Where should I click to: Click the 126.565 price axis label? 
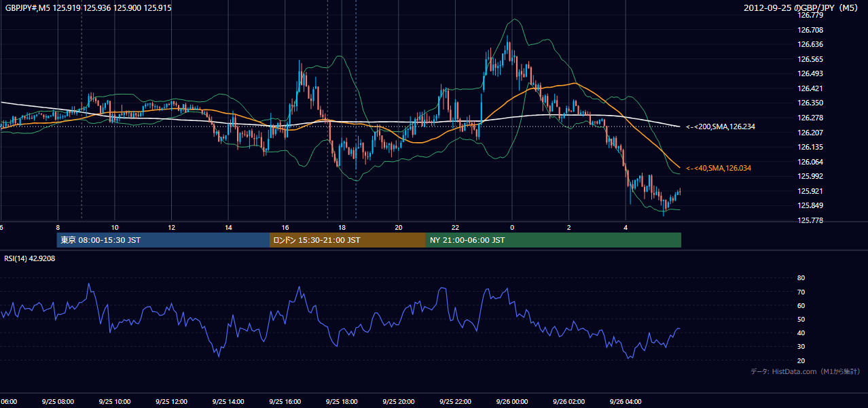point(809,59)
